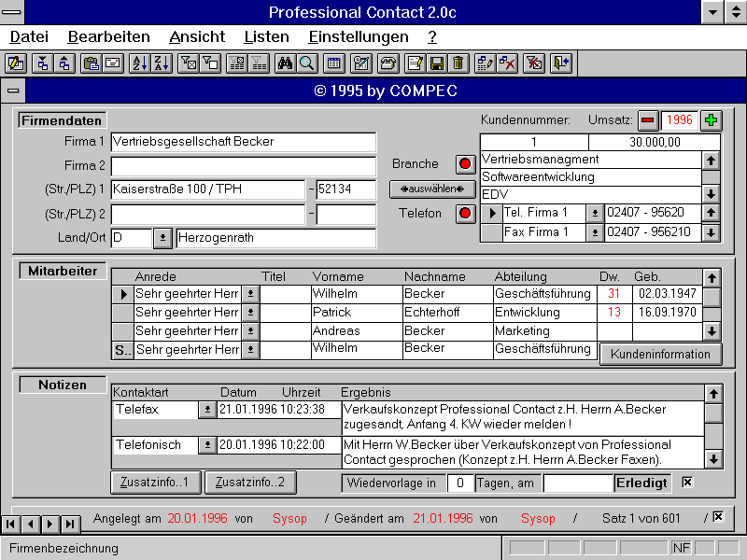This screenshot has width=747, height=560.
Task: Open the Land/Ort country dropdown
Action: pos(162,238)
